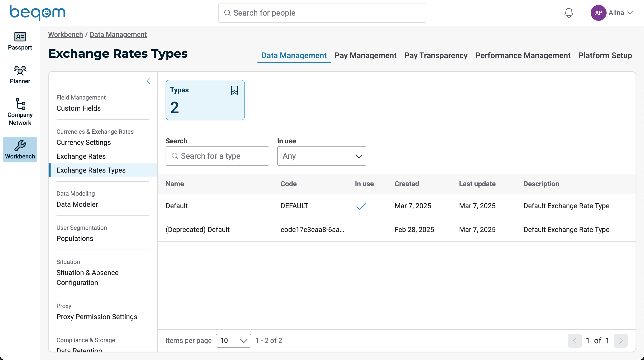Click the Search for a type field
Image resolution: width=644 pixels, height=360 pixels.
click(x=217, y=156)
